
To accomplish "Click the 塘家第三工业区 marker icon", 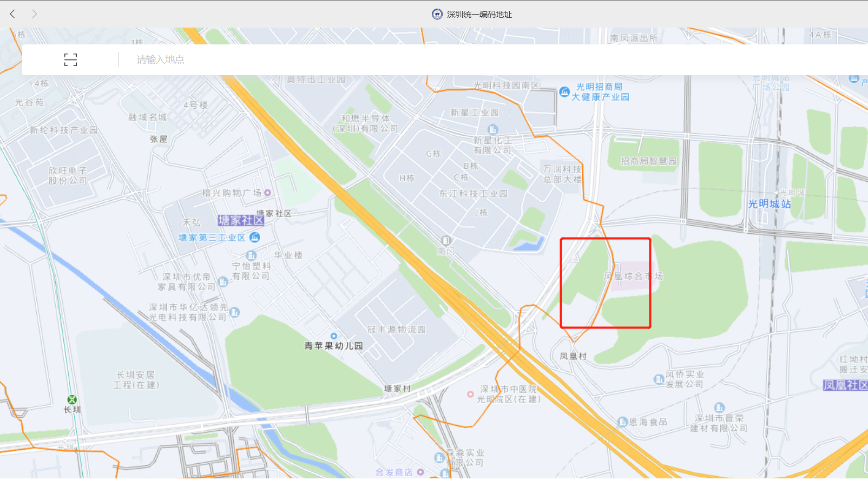I will [255, 237].
